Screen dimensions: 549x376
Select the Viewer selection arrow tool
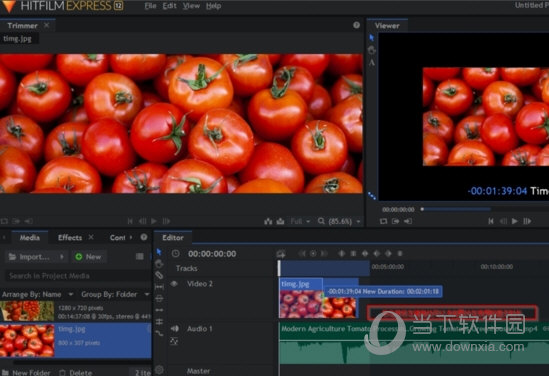point(371,38)
